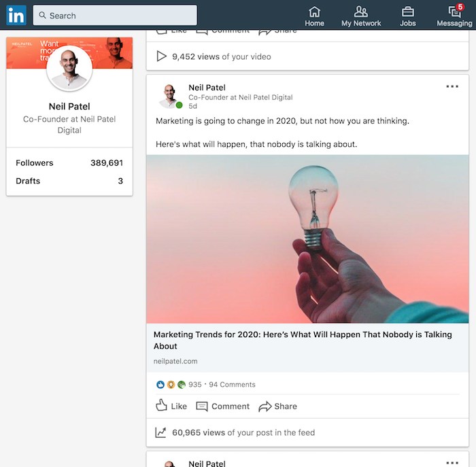The height and width of the screenshot is (467, 476).
Task: Open the Marketing Trends for 2020 article title
Action: click(x=303, y=340)
